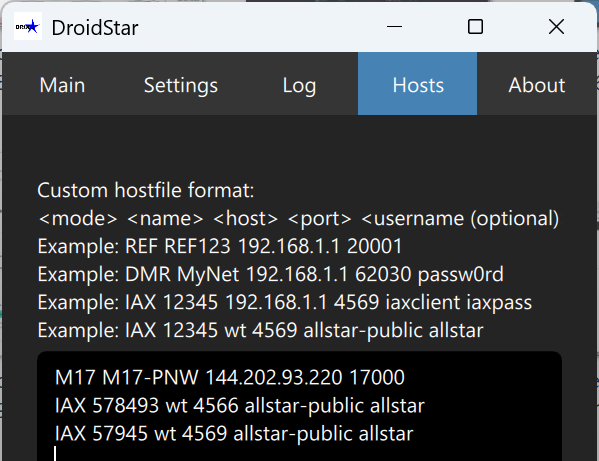Image resolution: width=599 pixels, height=461 pixels.
Task: Click the REF REF123 example line
Action: 220,246
